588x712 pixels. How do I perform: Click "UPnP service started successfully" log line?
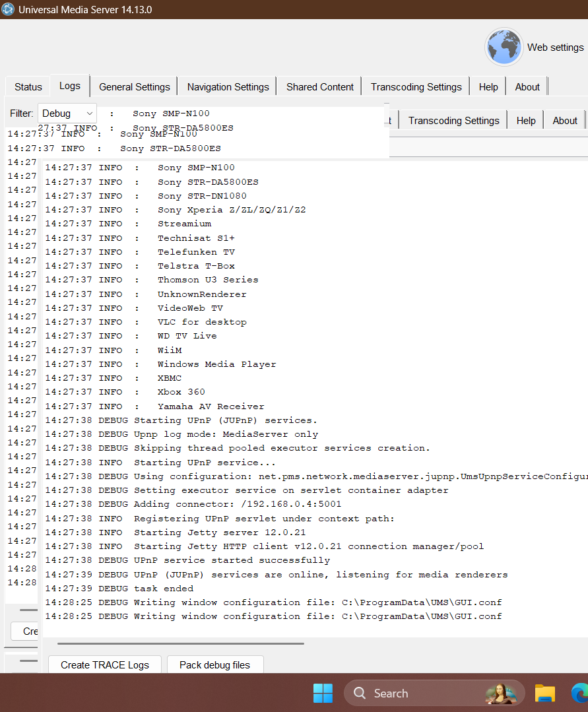tap(187, 560)
